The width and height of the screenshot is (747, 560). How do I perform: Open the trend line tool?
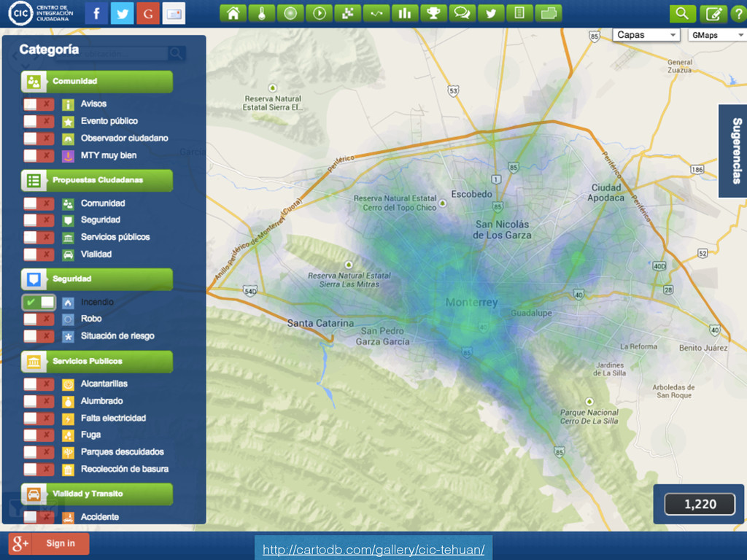click(376, 13)
